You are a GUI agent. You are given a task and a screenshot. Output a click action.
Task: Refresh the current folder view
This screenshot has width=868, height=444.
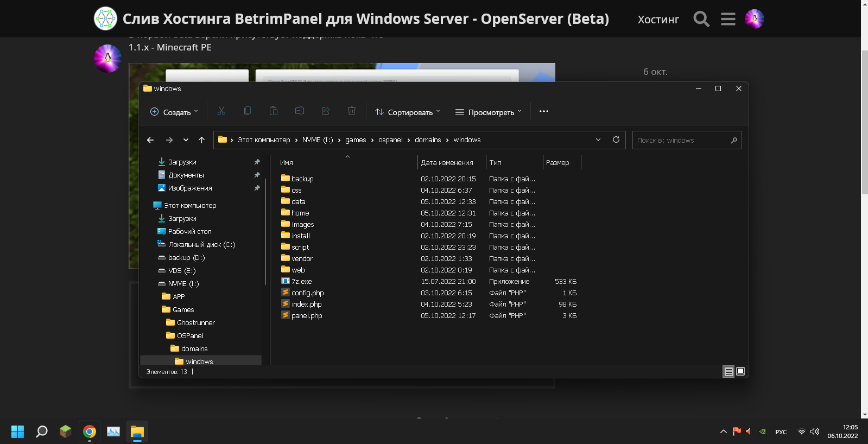coord(616,139)
